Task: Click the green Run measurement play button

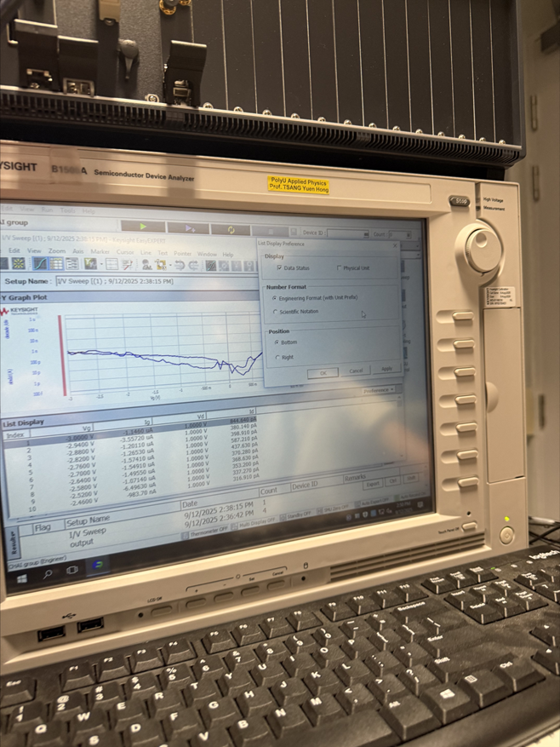Action: point(142,227)
